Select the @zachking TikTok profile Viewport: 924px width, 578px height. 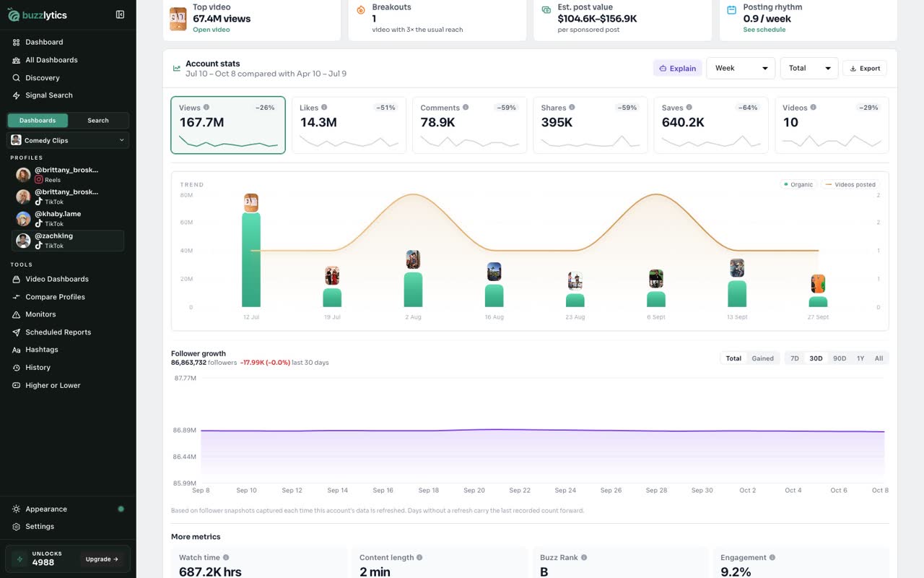point(68,241)
